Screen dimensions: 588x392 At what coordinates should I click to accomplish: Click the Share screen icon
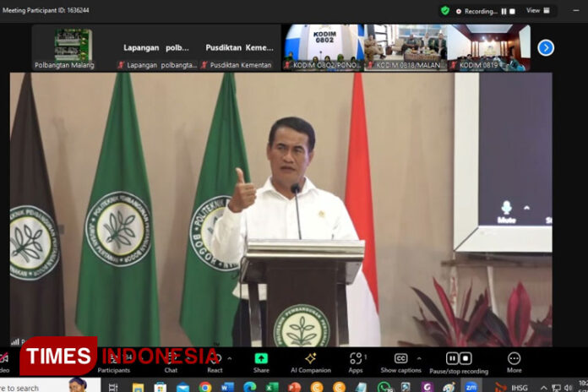261,359
